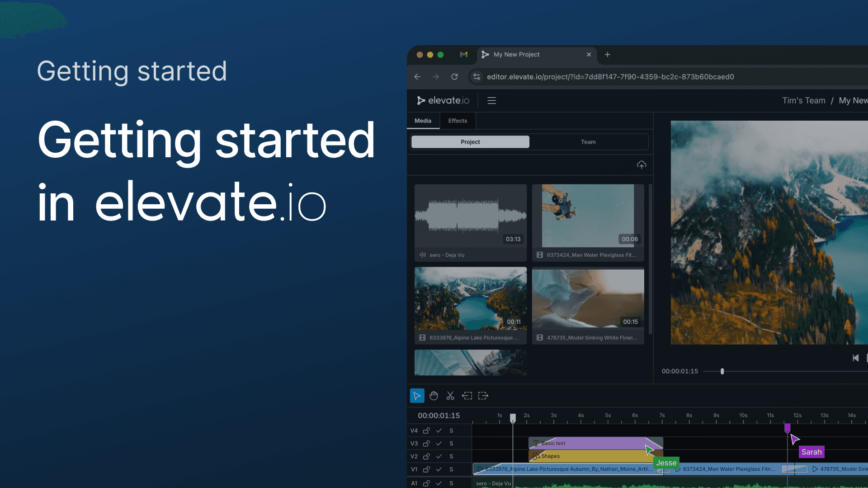Click the 12s mark on the timeline ruler
The height and width of the screenshot is (488, 868).
(797, 415)
